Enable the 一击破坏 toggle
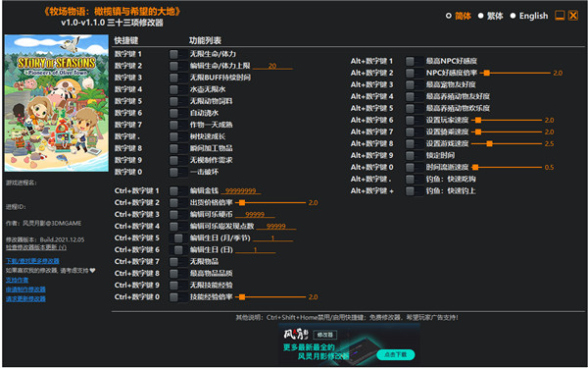Image resolution: width=588 pixels, height=368 pixels. 177,173
